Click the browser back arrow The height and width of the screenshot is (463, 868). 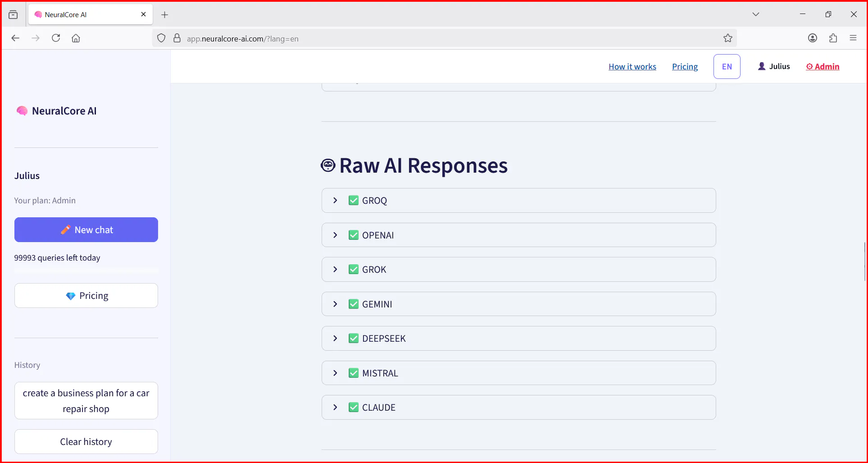coord(15,38)
